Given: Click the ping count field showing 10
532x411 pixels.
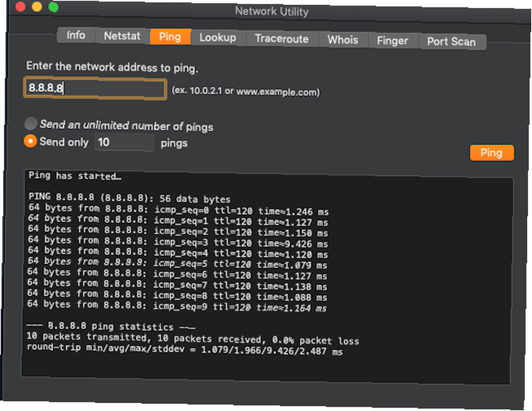Looking at the screenshot, I should pyautogui.click(x=124, y=142).
